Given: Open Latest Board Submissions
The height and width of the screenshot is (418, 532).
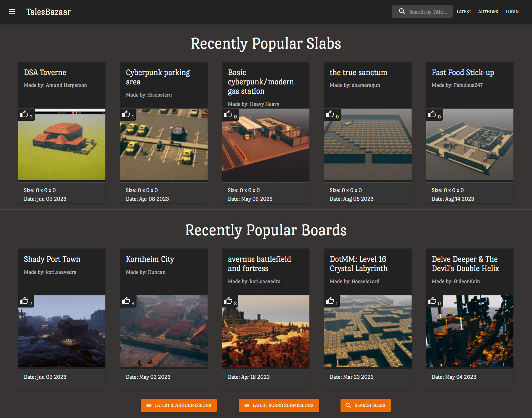Looking at the screenshot, I should click(x=279, y=405).
